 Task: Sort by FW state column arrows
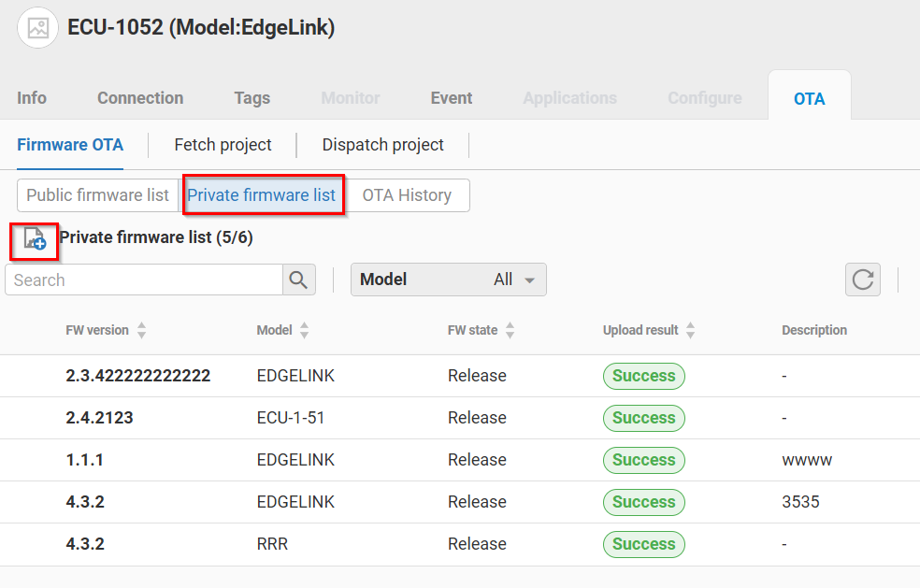[x=510, y=330]
